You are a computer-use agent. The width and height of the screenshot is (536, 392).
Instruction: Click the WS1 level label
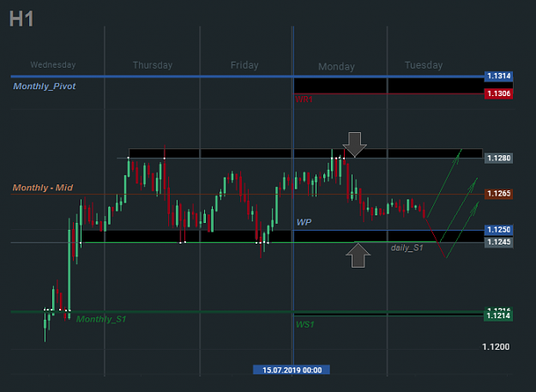click(x=305, y=324)
